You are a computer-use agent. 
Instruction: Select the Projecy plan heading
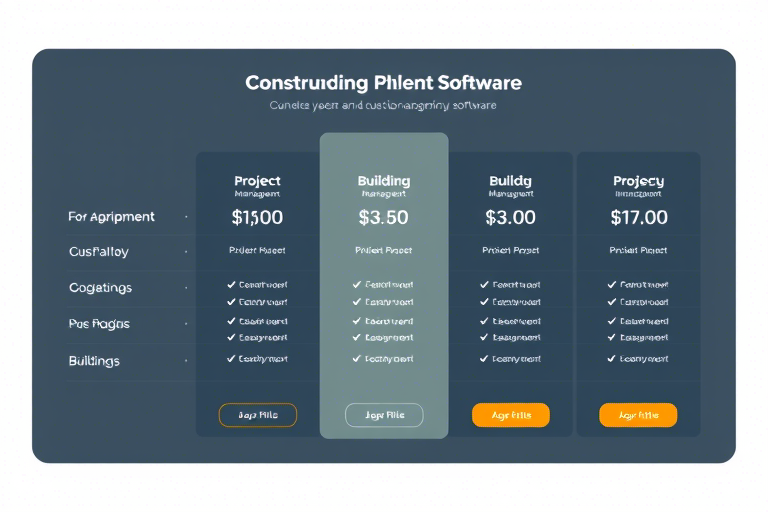click(639, 181)
